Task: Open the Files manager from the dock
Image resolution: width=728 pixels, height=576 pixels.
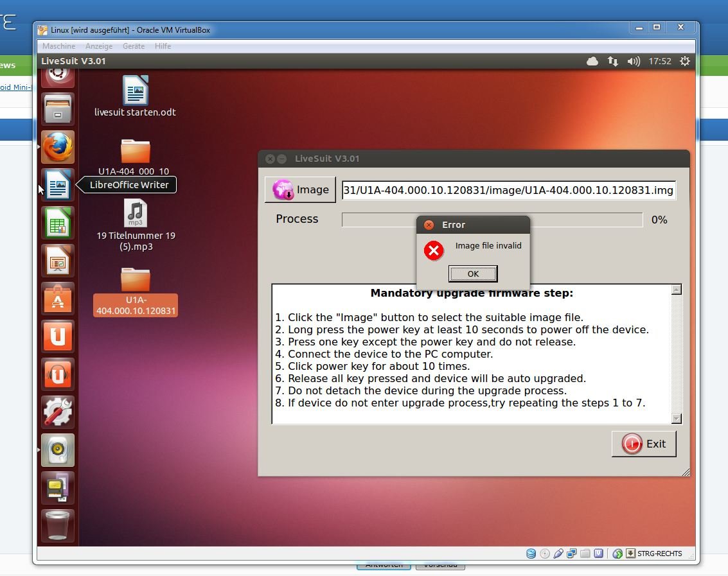Action: [x=58, y=110]
